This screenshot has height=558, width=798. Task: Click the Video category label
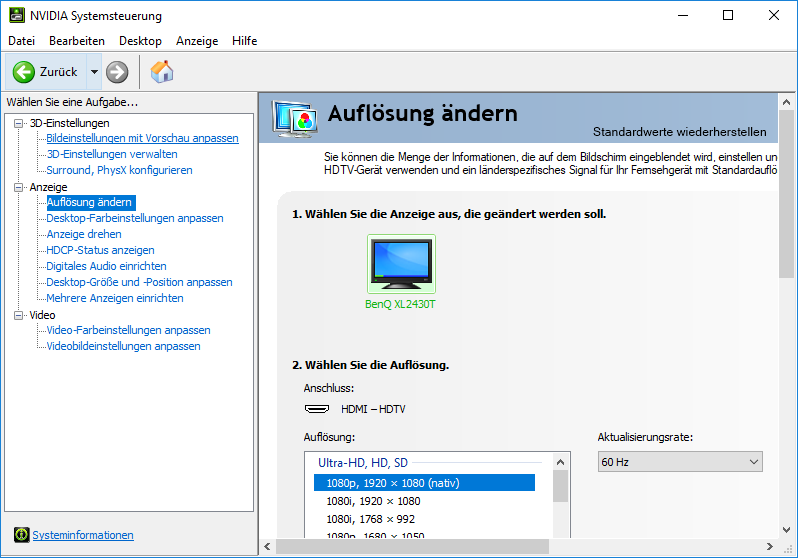click(x=42, y=315)
